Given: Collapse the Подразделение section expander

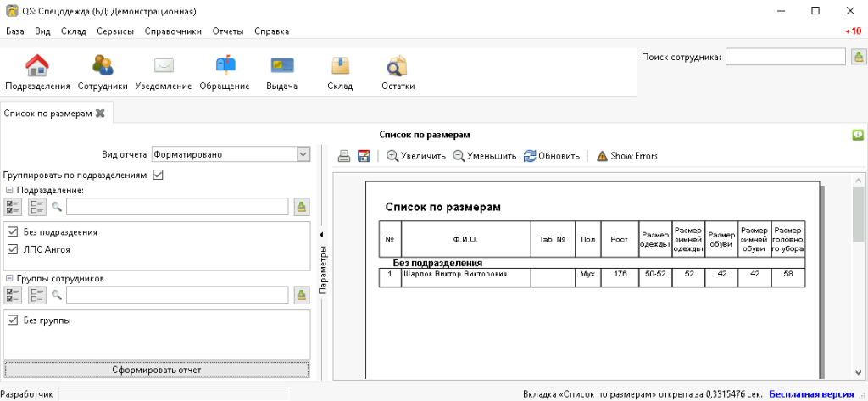Looking at the screenshot, I should coord(8,191).
